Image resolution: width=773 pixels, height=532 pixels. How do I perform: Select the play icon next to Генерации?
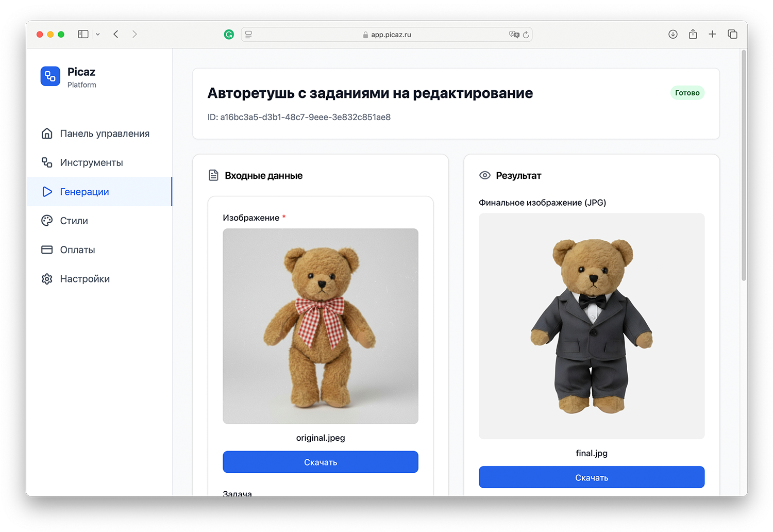coord(47,191)
